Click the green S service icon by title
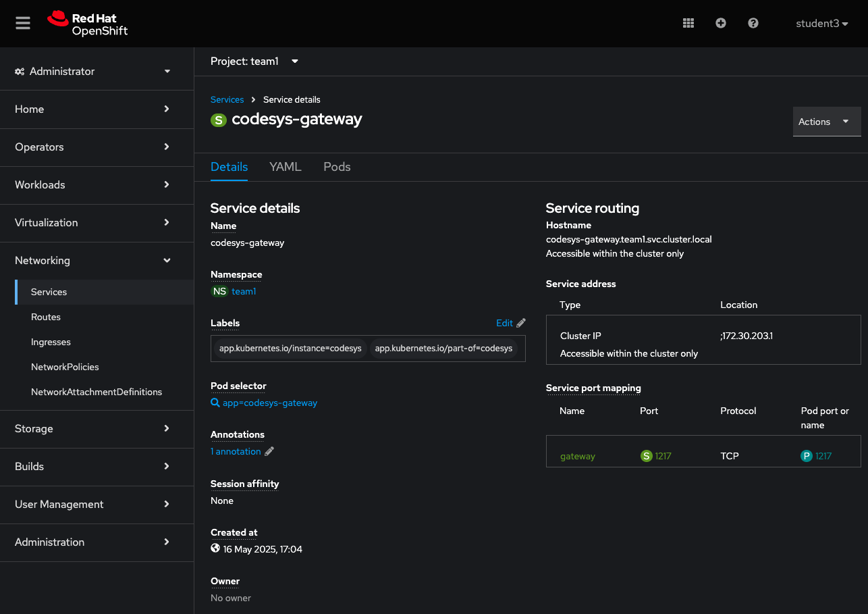868x614 pixels. point(218,120)
